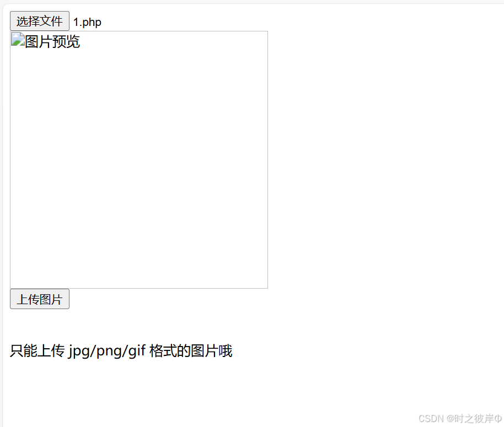Click the broken image placeholder icon

(18, 40)
